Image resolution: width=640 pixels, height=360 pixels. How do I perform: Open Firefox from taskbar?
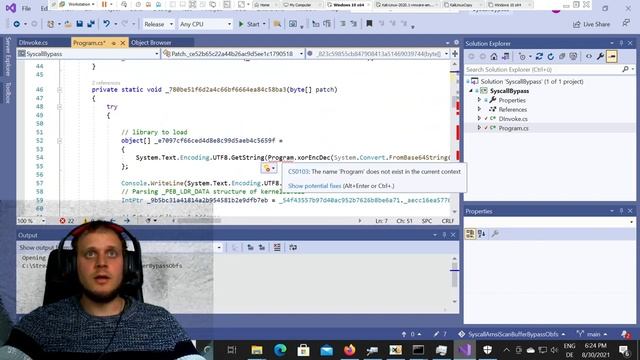tap(349, 350)
